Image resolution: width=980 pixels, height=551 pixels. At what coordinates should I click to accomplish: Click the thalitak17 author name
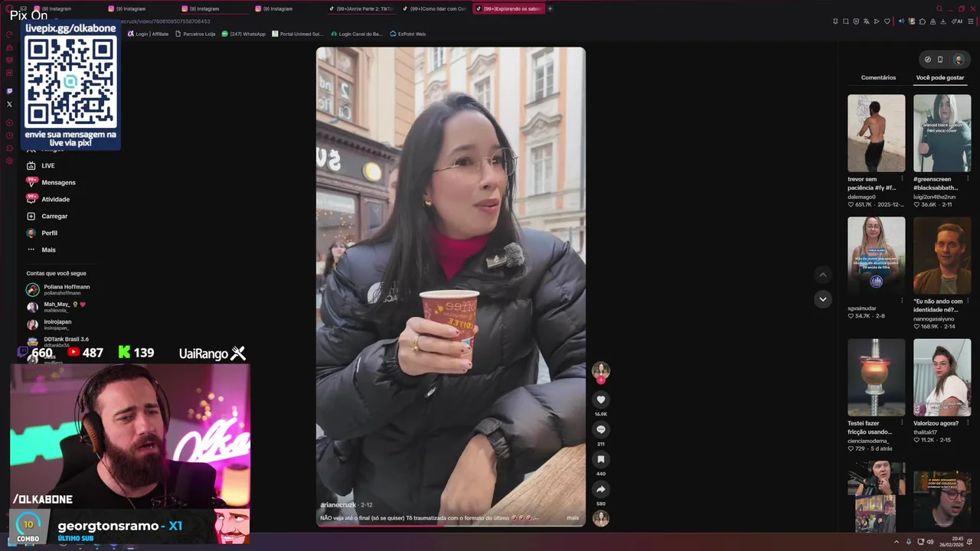[926, 432]
